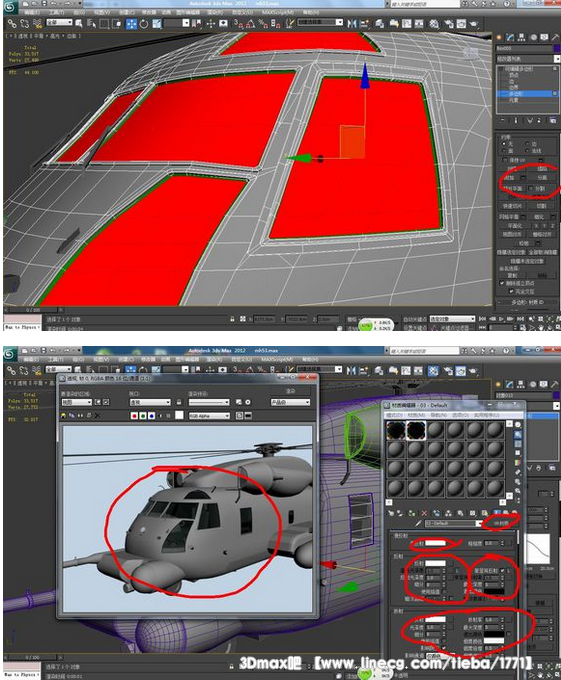Click Save Image icon in render frame window
The width and height of the screenshot is (561, 680).
click(x=64, y=415)
